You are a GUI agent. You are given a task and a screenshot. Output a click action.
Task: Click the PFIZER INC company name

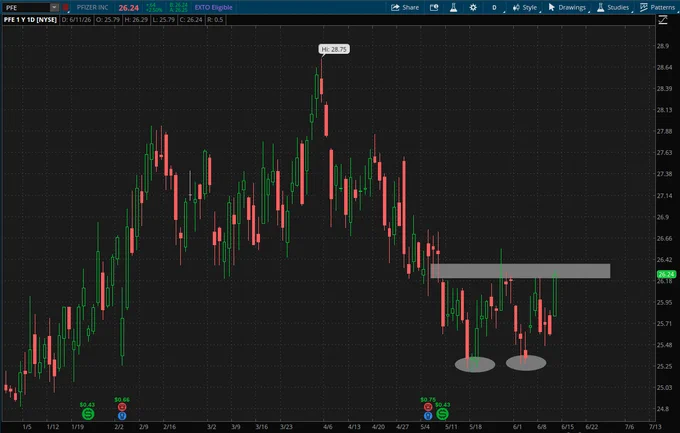tap(92, 7)
